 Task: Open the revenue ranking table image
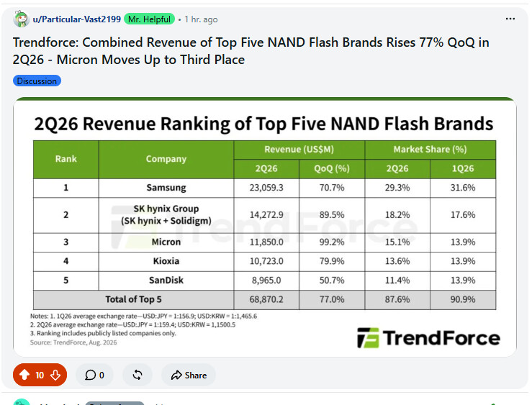pyautogui.click(x=265, y=227)
